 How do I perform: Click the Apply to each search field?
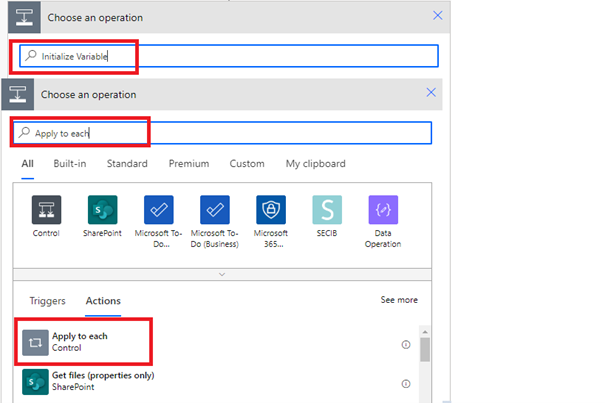222,133
